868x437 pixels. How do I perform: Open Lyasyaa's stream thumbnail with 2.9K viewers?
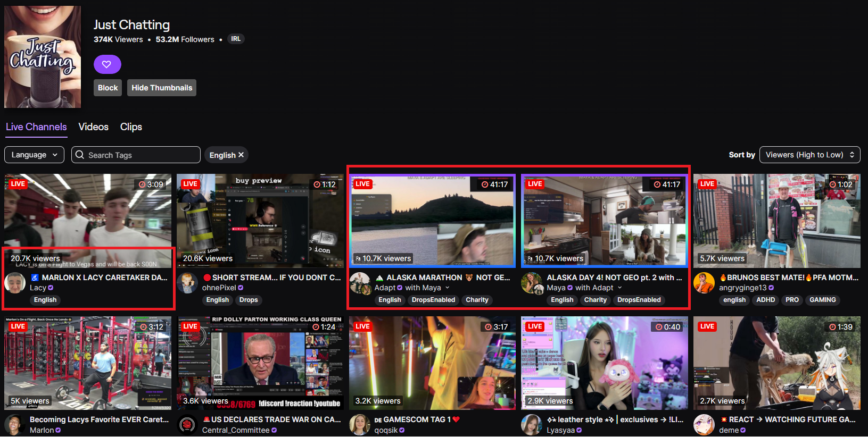point(605,363)
